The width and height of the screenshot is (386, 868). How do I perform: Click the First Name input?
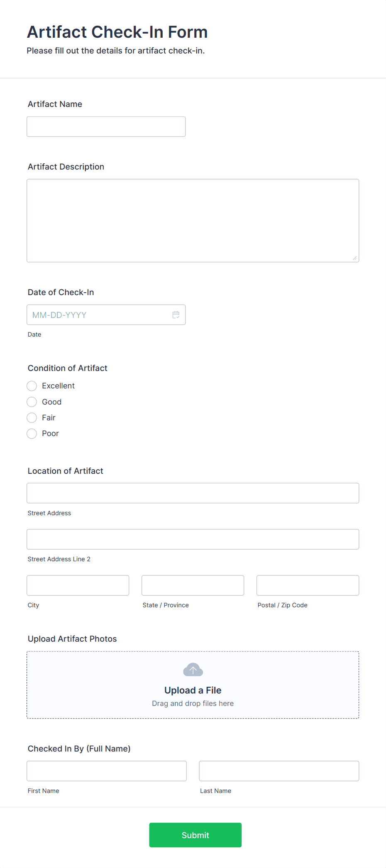tap(107, 771)
